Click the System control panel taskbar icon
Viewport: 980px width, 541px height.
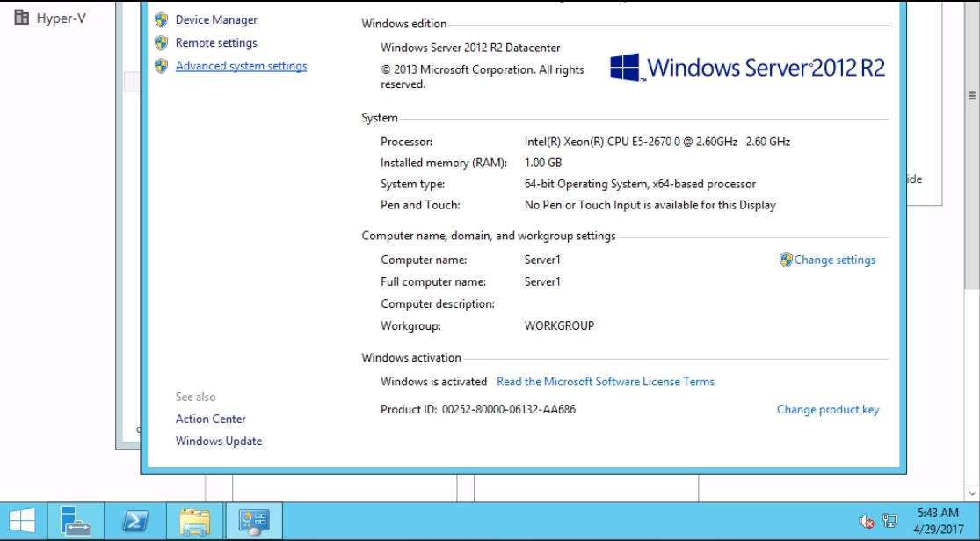point(254,521)
